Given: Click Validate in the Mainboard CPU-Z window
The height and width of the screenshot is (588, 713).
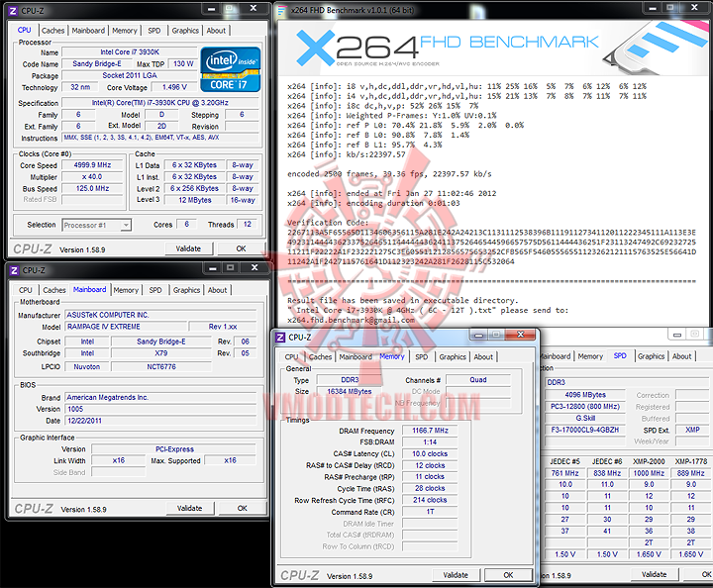Looking at the screenshot, I should 189,508.
